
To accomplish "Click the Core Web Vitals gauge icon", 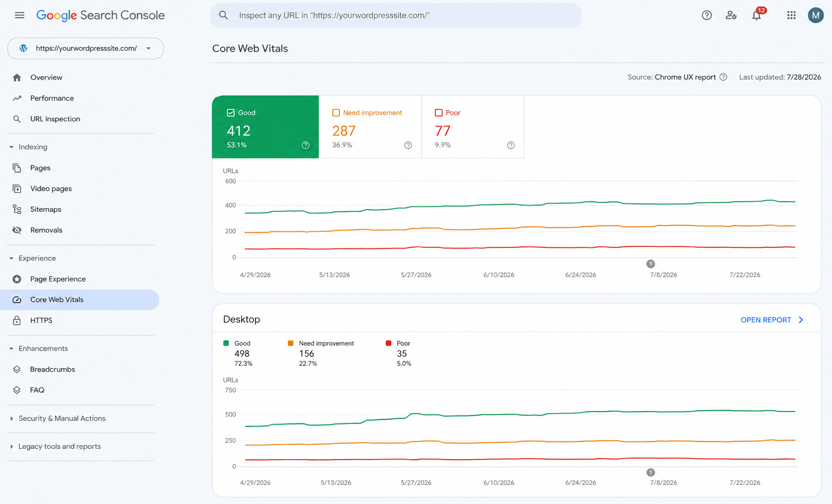I will click(17, 300).
